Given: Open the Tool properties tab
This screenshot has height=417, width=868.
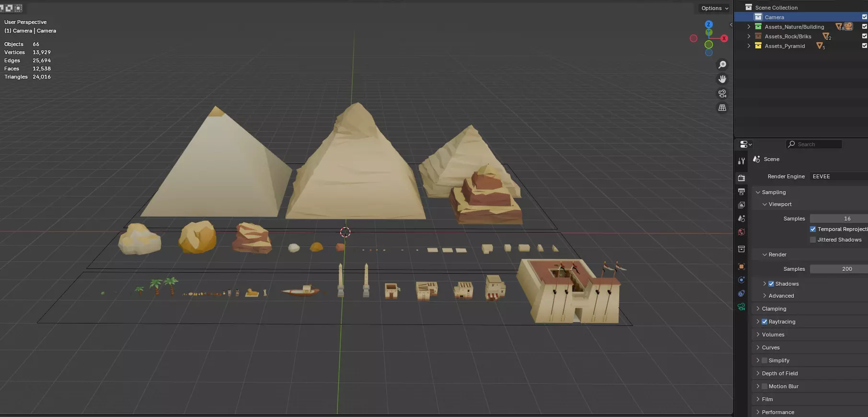Looking at the screenshot, I should click(741, 161).
